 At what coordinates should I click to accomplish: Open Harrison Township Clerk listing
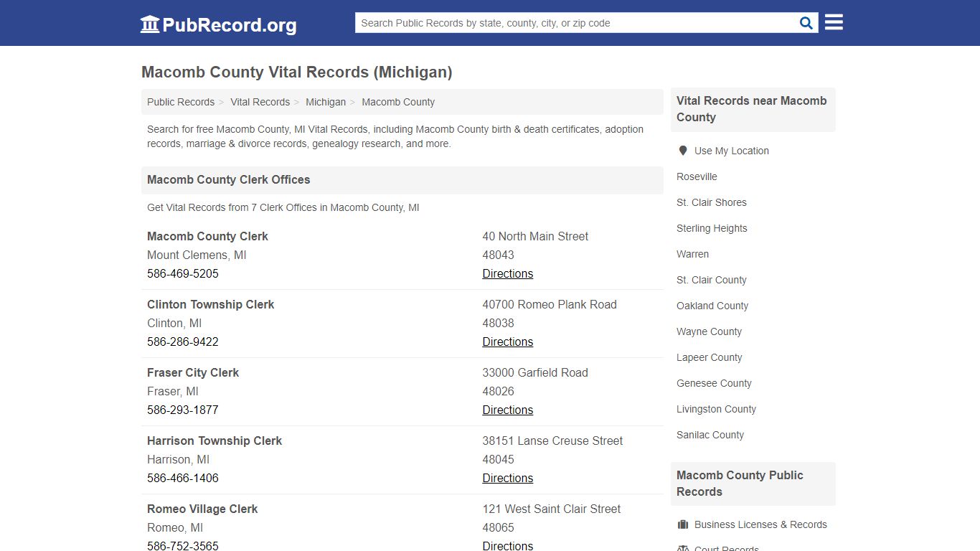tap(215, 441)
